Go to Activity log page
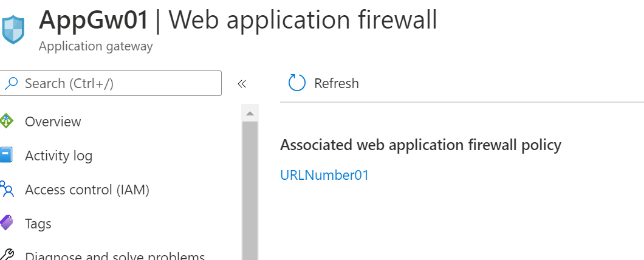The image size is (644, 260). tap(58, 156)
